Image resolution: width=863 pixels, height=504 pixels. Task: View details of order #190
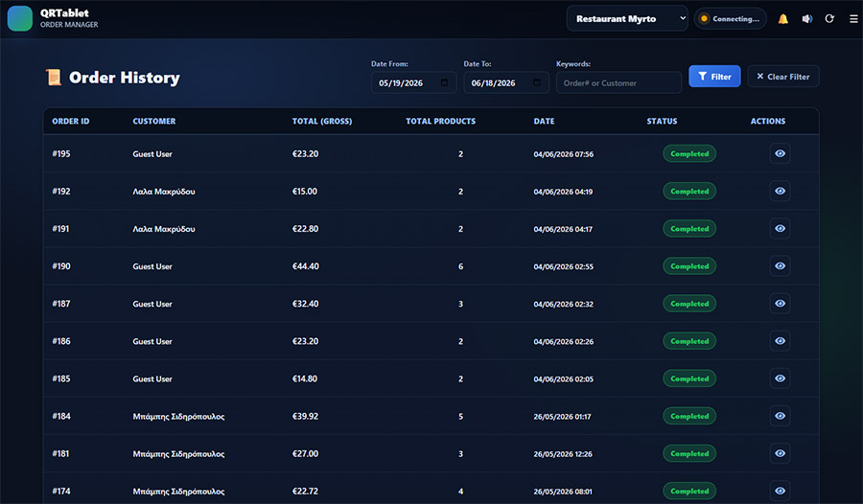coord(780,265)
